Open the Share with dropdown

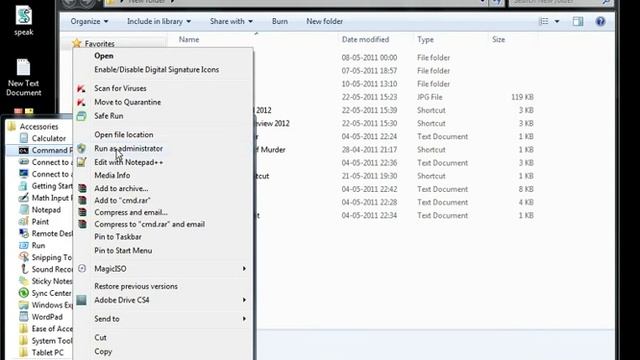point(231,21)
